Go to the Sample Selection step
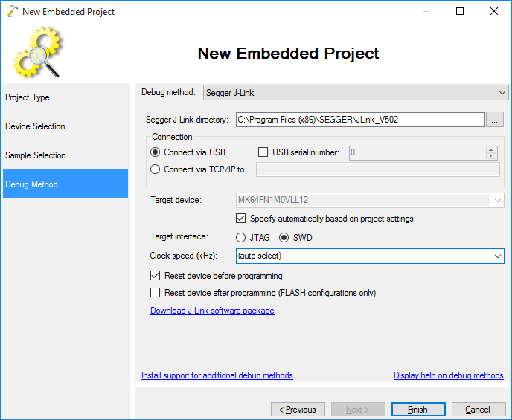512x420 pixels. (65, 155)
